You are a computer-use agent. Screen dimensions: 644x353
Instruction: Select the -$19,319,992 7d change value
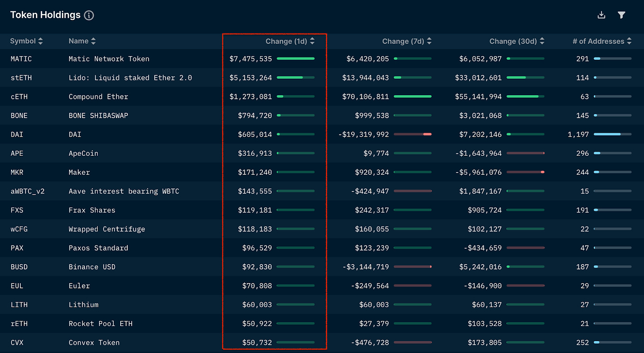pyautogui.click(x=364, y=134)
